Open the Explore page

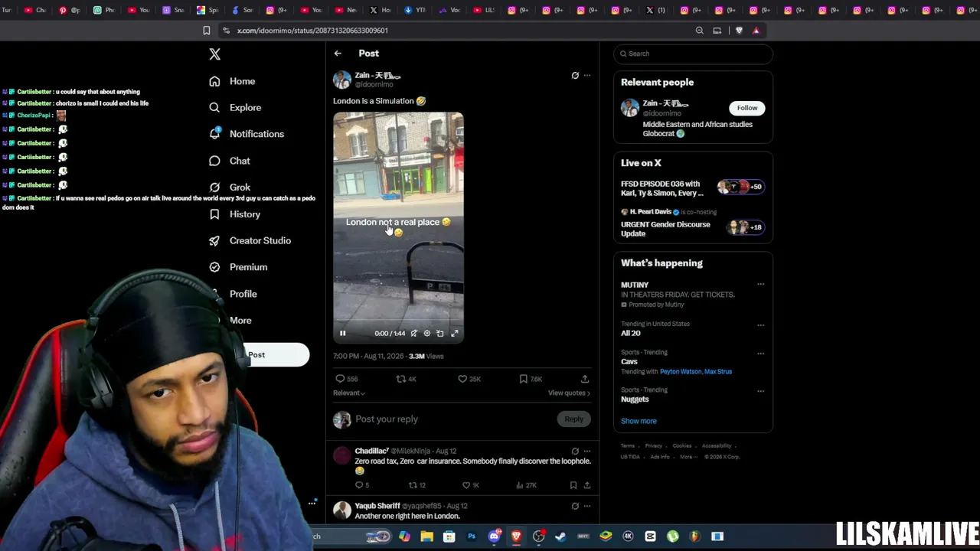235,108
